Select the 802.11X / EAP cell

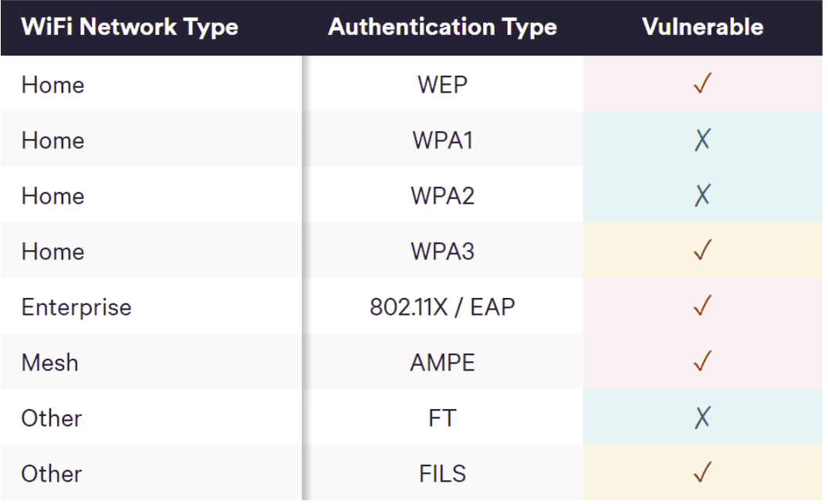click(442, 307)
